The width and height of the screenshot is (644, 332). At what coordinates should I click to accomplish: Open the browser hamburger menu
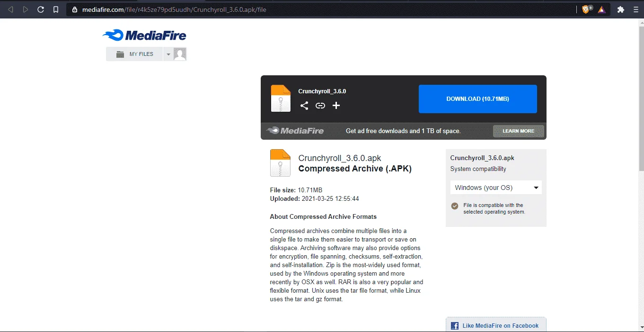(635, 9)
